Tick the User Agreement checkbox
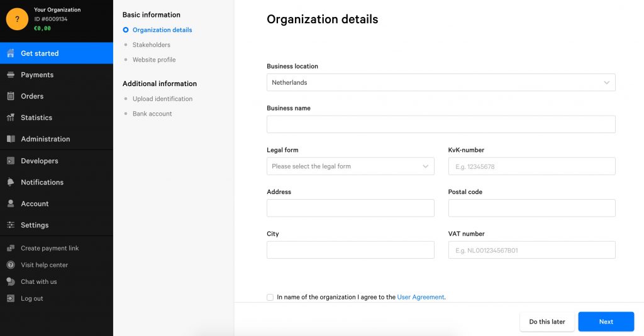This screenshot has height=336, width=644. point(270,297)
